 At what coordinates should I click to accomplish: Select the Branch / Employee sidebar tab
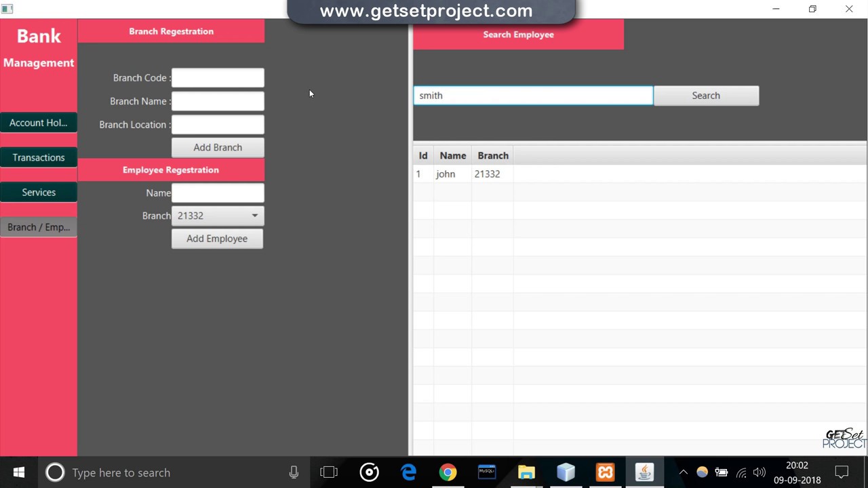click(39, 227)
